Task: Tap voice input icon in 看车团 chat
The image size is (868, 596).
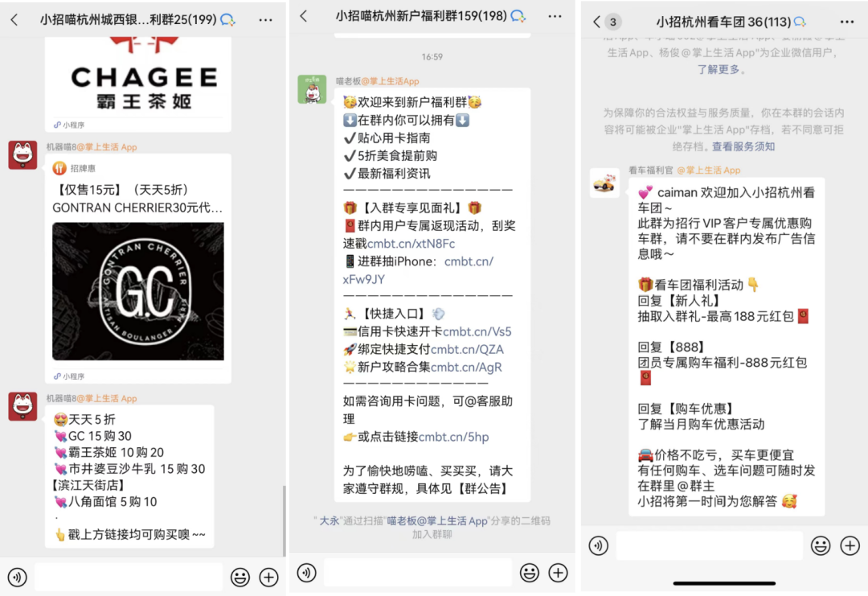Action: 599,545
